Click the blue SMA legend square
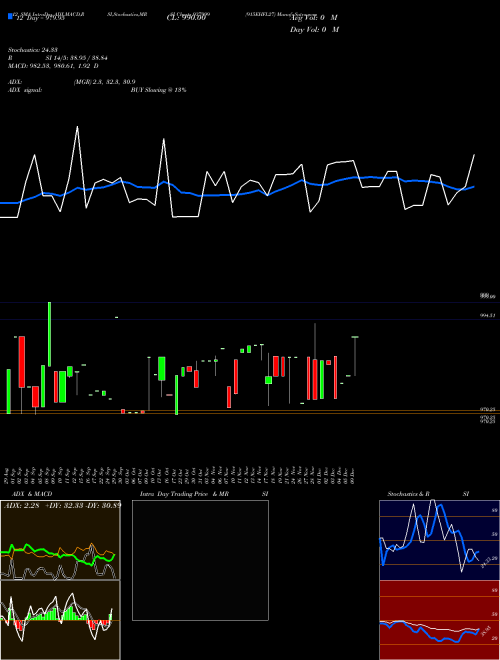 (10, 16)
